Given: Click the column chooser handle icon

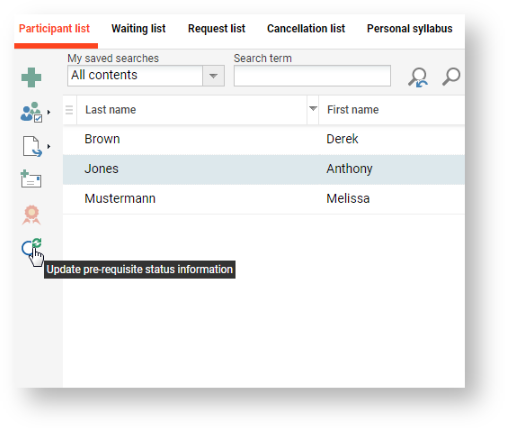Looking at the screenshot, I should 69,110.
